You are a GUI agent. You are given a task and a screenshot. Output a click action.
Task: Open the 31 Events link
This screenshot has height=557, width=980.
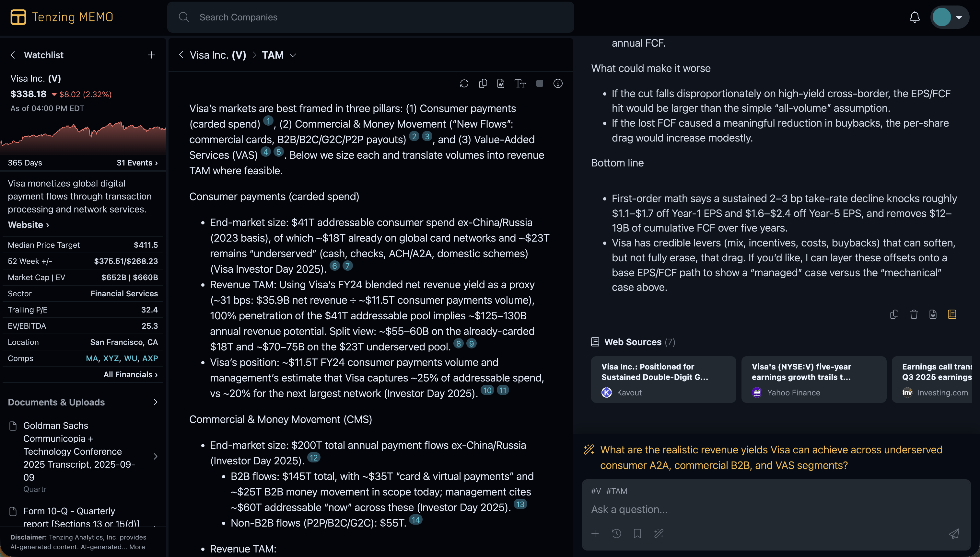137,163
